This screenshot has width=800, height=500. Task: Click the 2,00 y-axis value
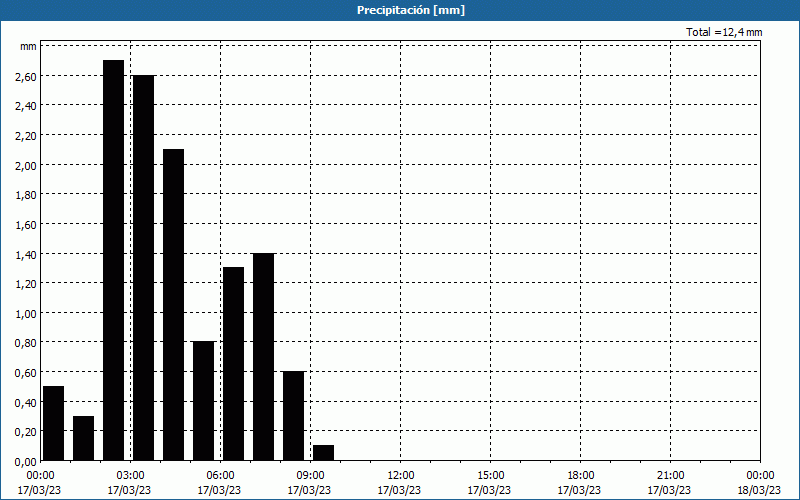coord(26,165)
